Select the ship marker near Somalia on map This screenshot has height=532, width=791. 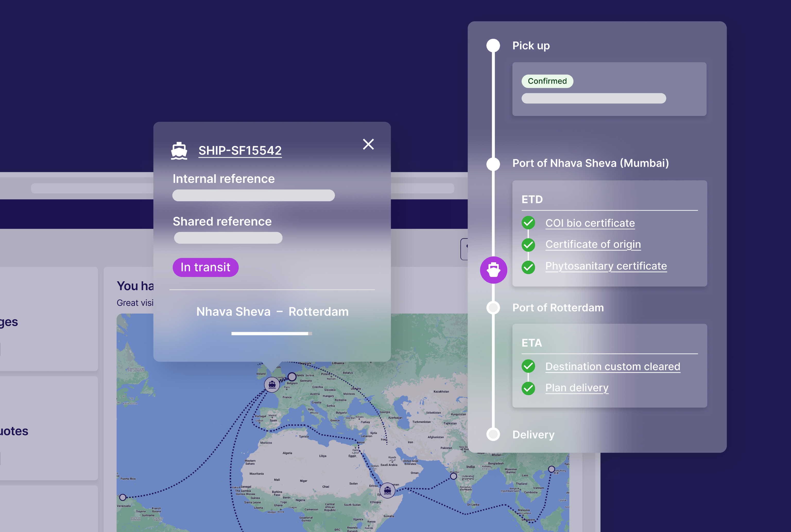pos(387,490)
